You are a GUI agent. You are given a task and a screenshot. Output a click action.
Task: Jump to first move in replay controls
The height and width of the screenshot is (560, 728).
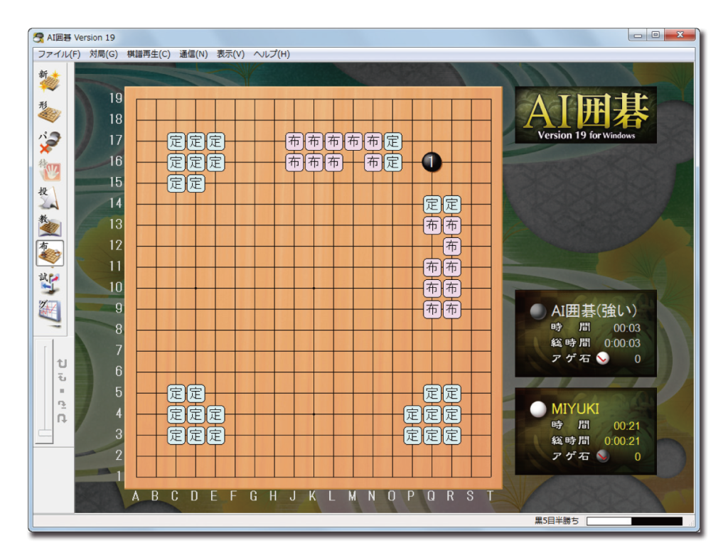[x=62, y=363]
